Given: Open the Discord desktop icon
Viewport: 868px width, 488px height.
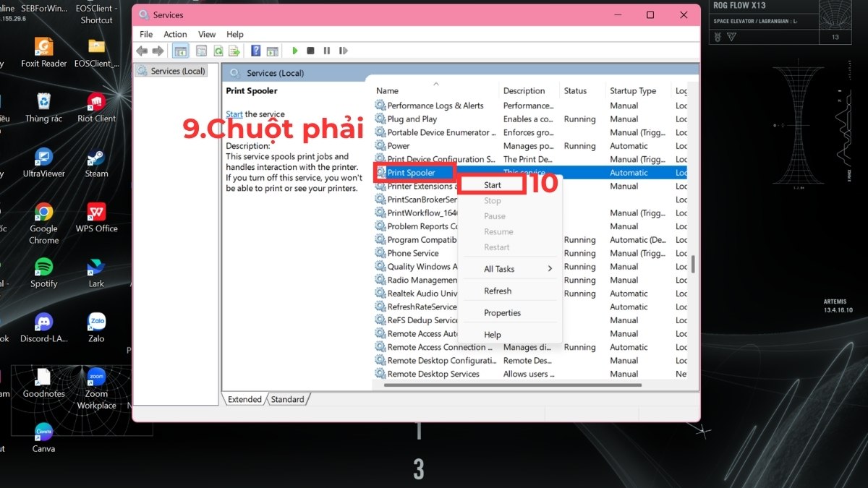Looking at the screenshot, I should [x=43, y=327].
